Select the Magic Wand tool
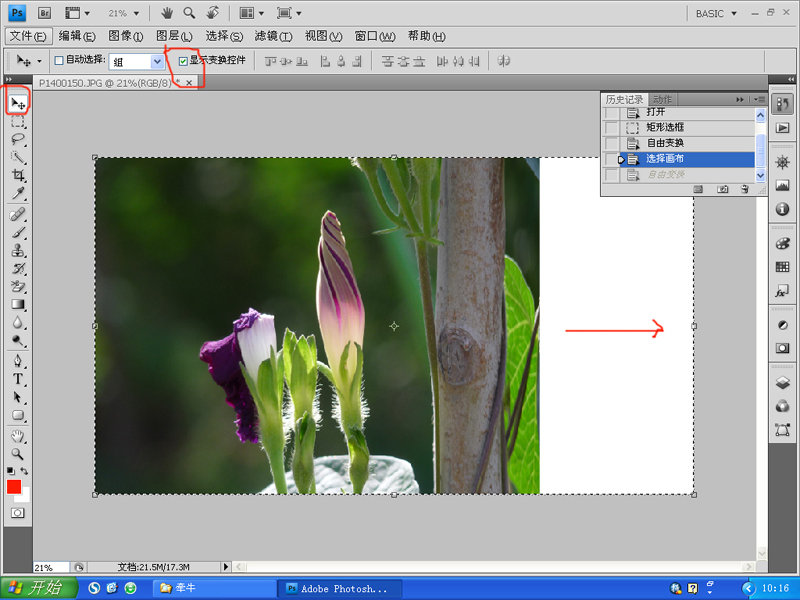 (18, 157)
